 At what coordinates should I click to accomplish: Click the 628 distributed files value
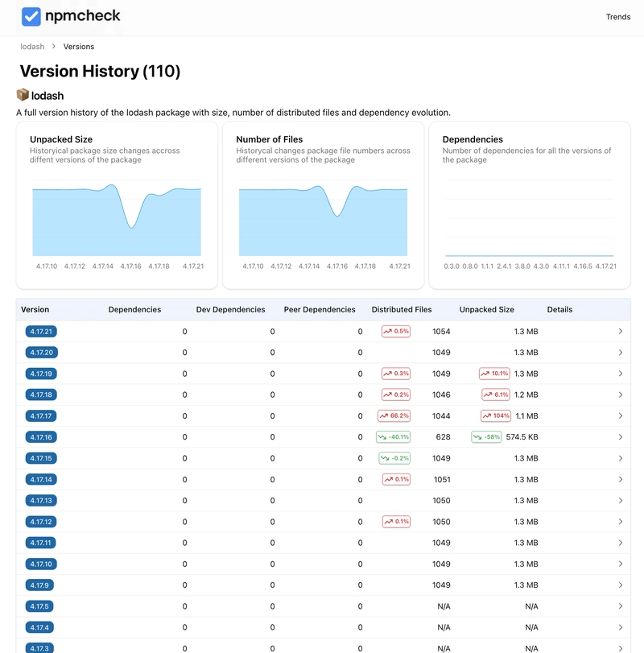tap(443, 437)
